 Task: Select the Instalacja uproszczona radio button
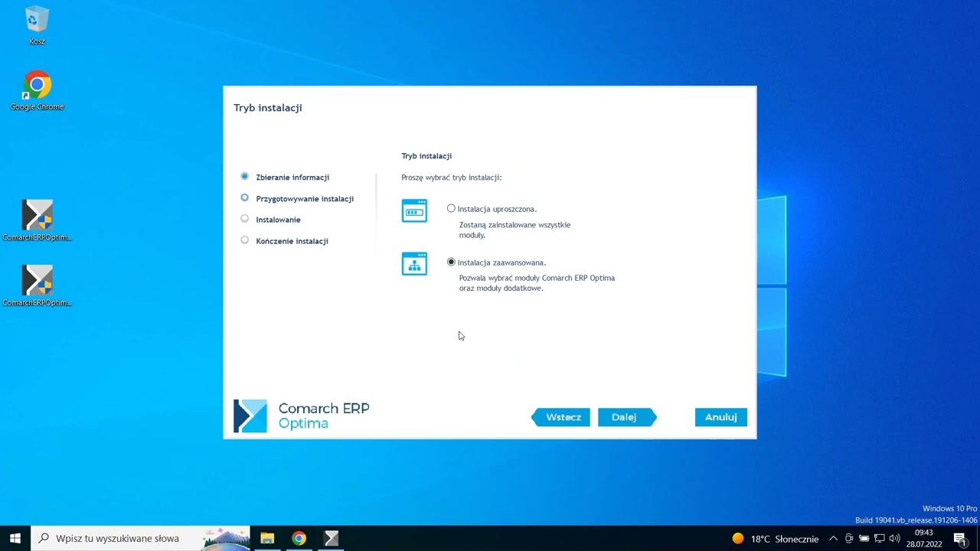coord(451,208)
